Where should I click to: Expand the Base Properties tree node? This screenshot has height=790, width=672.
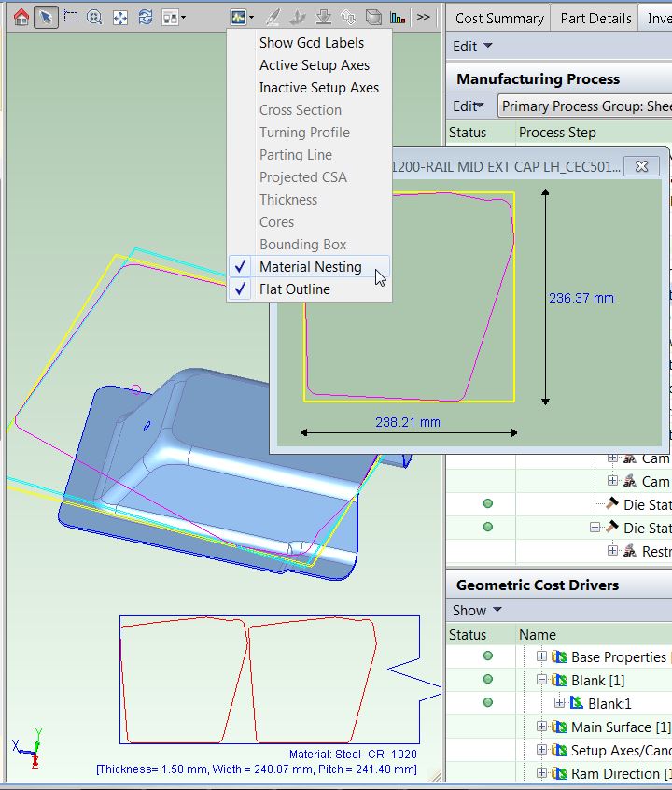542,656
